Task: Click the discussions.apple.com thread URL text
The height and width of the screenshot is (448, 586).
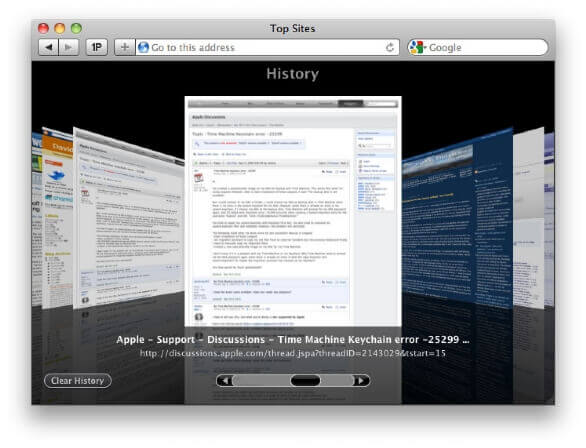Action: click(293, 353)
